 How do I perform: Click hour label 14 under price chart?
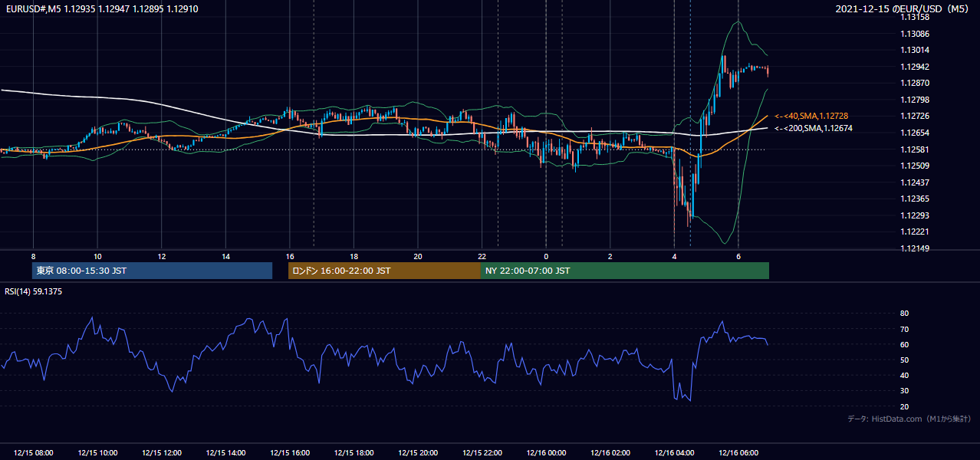coord(225,256)
